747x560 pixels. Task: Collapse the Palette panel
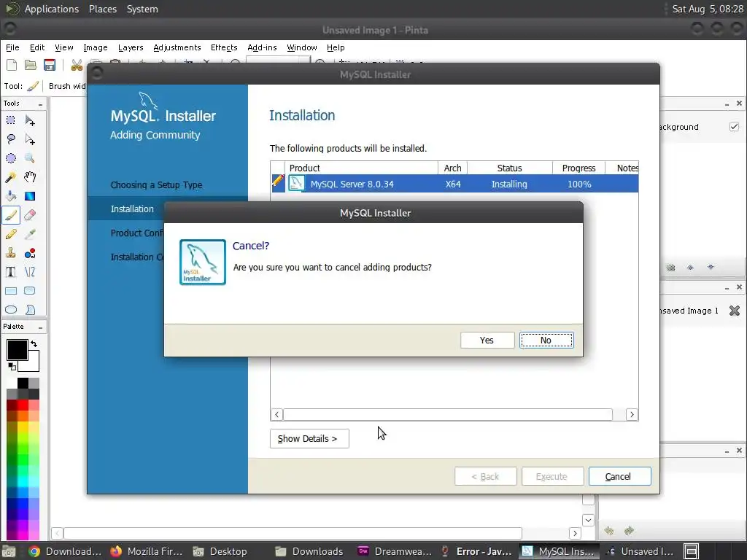(41, 327)
